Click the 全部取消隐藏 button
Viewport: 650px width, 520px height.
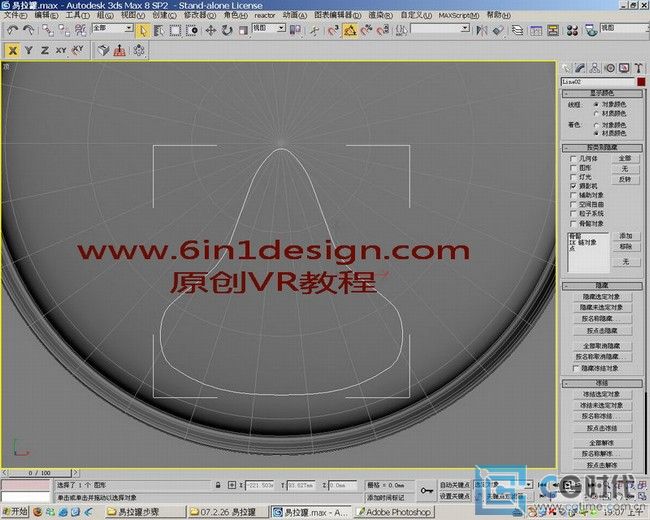click(601, 346)
